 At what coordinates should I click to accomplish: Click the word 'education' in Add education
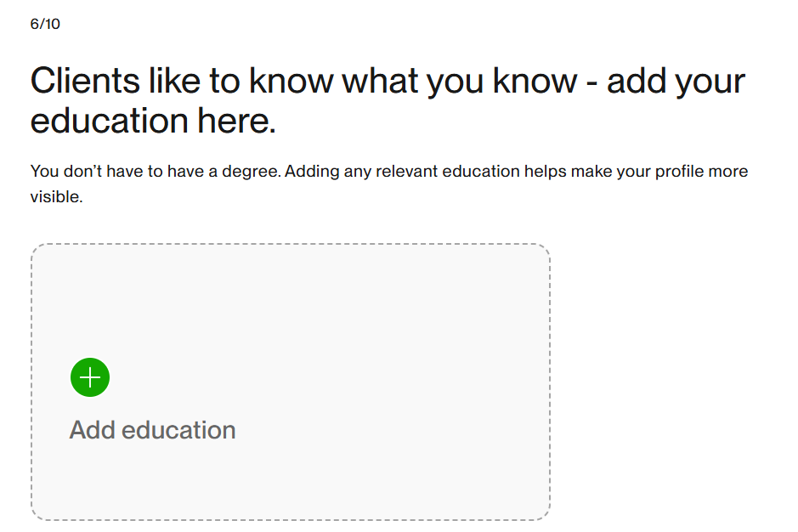178,430
